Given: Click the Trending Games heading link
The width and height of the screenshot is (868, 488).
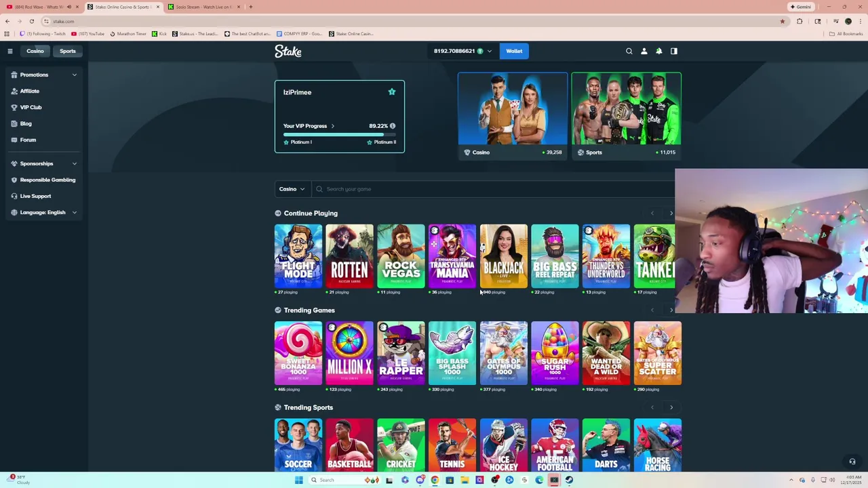Looking at the screenshot, I should point(309,310).
